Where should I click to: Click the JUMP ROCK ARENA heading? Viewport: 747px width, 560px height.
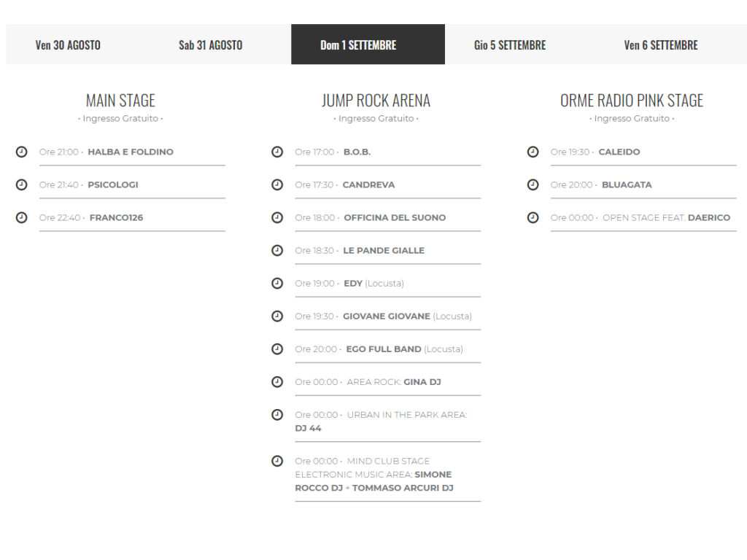click(376, 101)
